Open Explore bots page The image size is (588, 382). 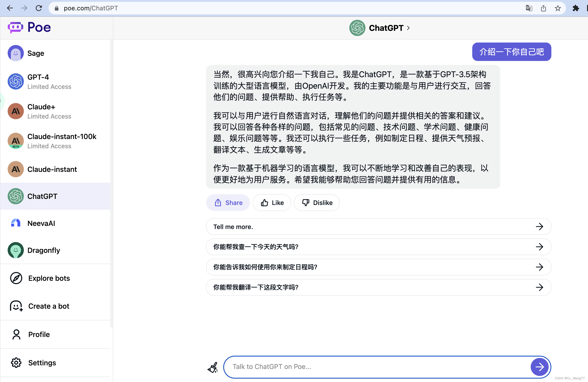click(x=49, y=278)
